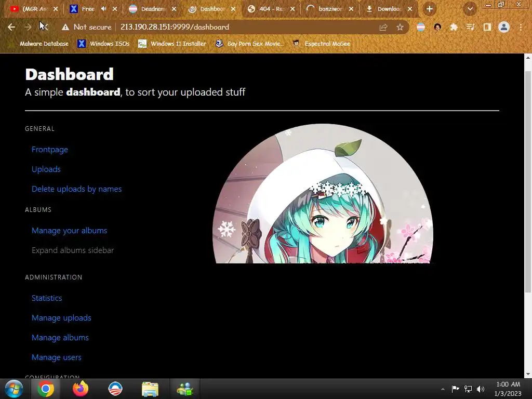Screen dimensions: 532x399
Task: Open the media control playlist icon
Action: click(x=471, y=27)
